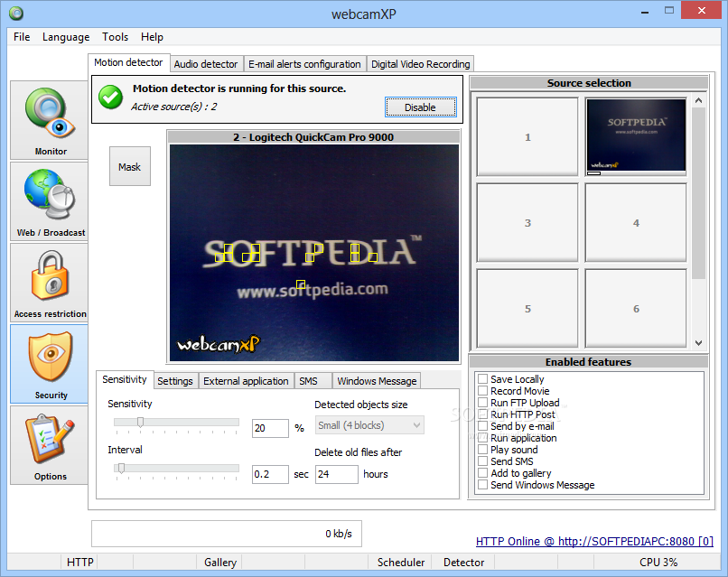Open the Help menu

tap(152, 37)
